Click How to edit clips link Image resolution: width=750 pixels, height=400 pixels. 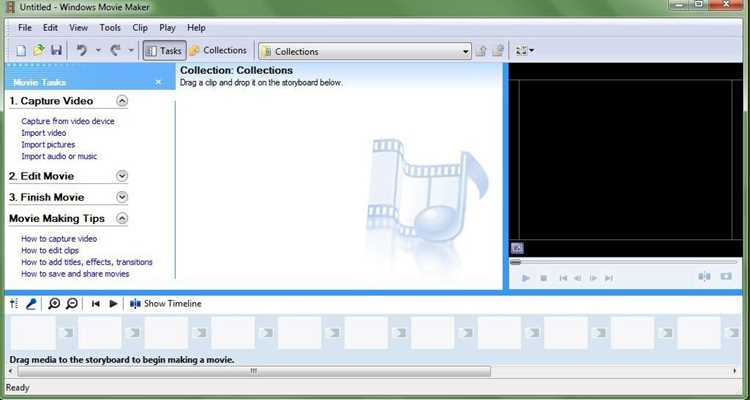tap(50, 250)
